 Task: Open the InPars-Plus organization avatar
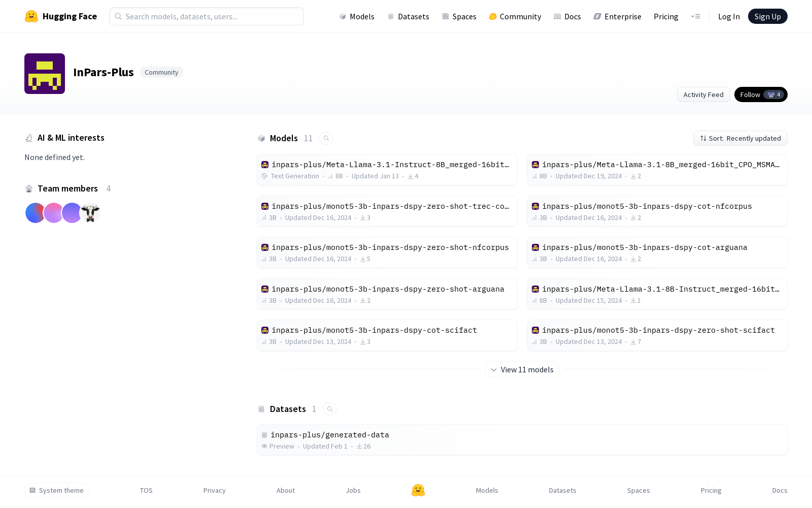click(x=45, y=74)
